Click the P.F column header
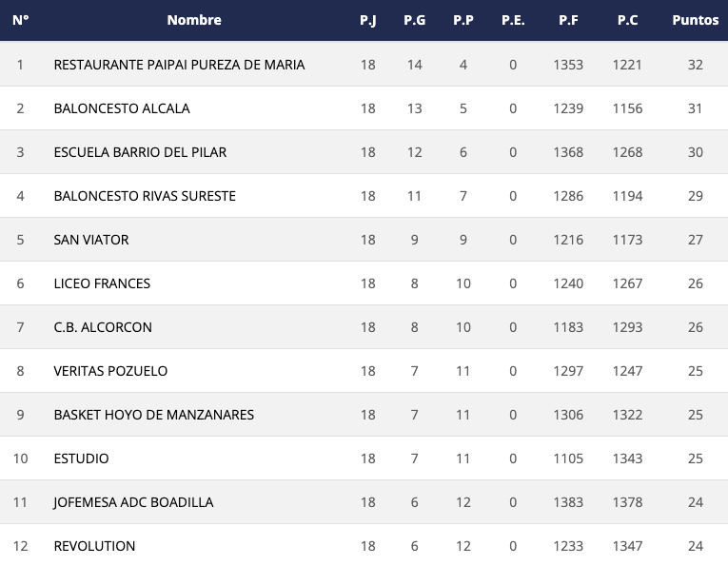Screen dimensions: 728x566 568,20
